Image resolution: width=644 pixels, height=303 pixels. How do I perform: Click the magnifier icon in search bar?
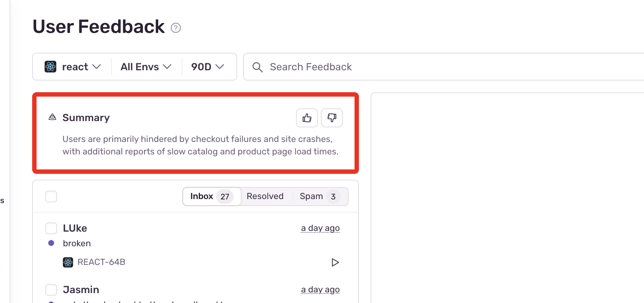pyautogui.click(x=257, y=67)
